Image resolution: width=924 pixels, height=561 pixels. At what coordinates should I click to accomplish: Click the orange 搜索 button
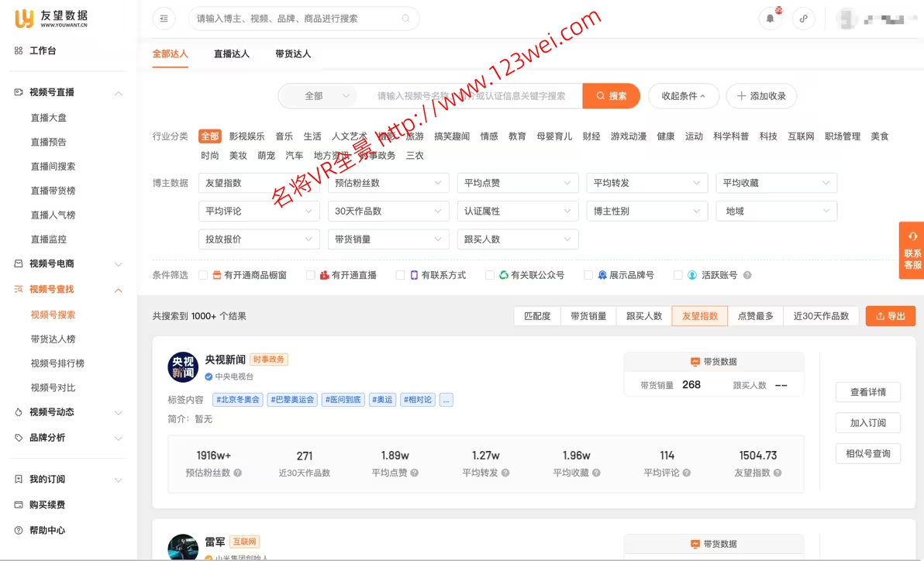click(612, 95)
